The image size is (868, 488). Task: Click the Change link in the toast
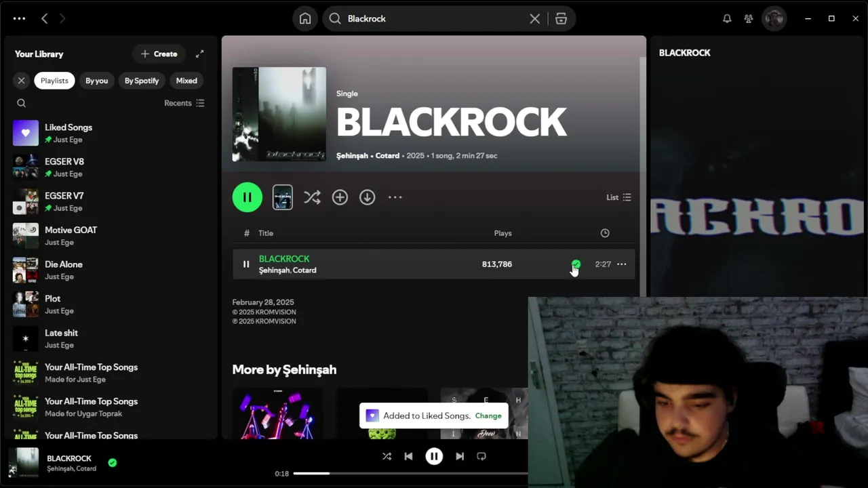(x=488, y=416)
